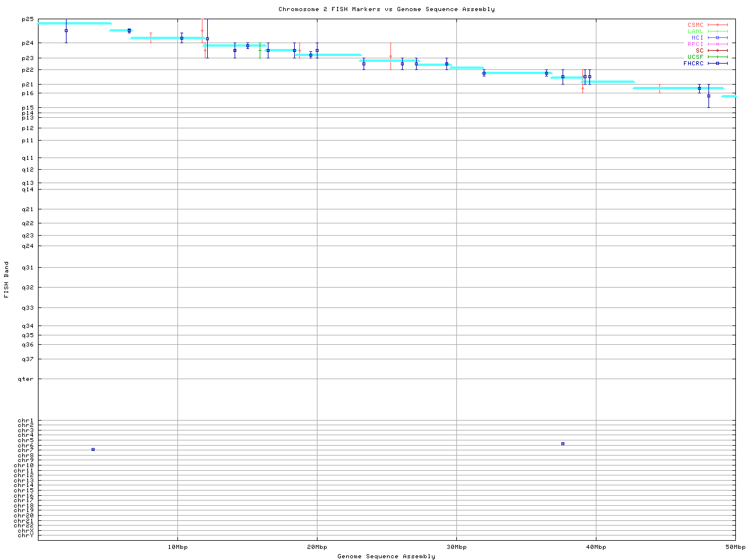
Task: Select the 30Mbp x-axis tick label
Action: (x=456, y=547)
